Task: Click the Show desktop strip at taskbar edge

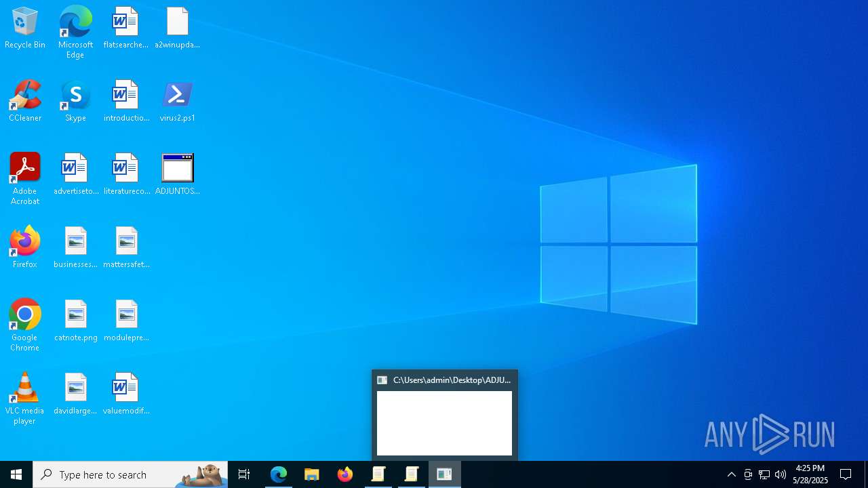Action: [866, 474]
